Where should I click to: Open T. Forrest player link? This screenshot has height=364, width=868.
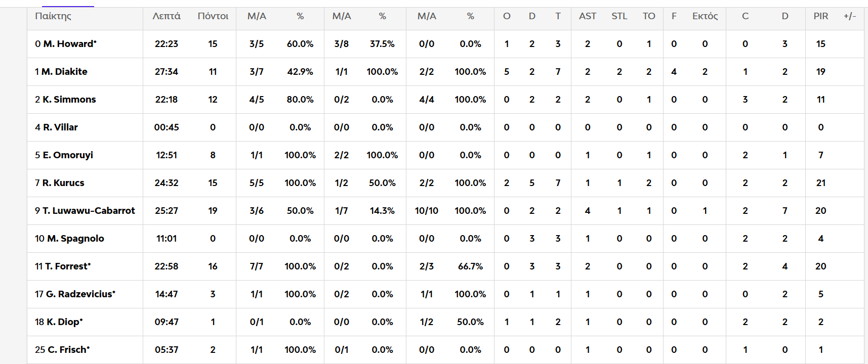tap(67, 266)
